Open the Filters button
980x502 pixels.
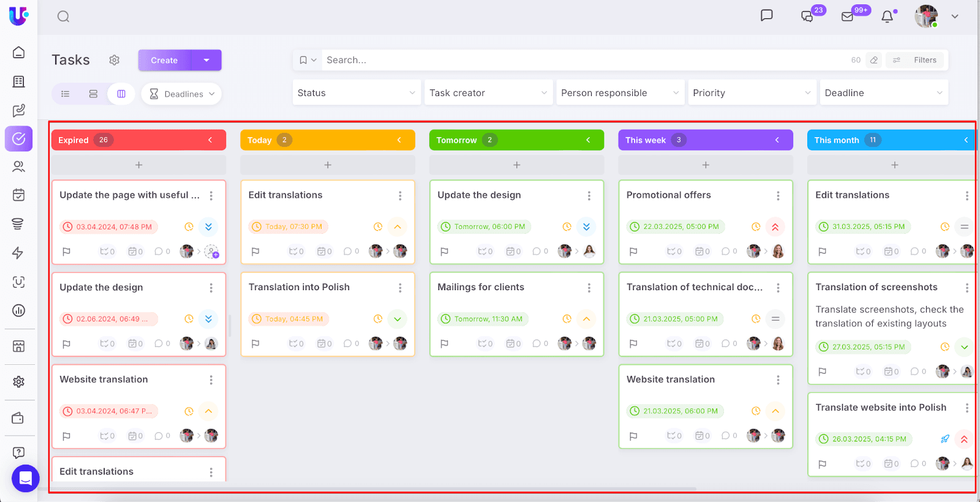tap(917, 60)
